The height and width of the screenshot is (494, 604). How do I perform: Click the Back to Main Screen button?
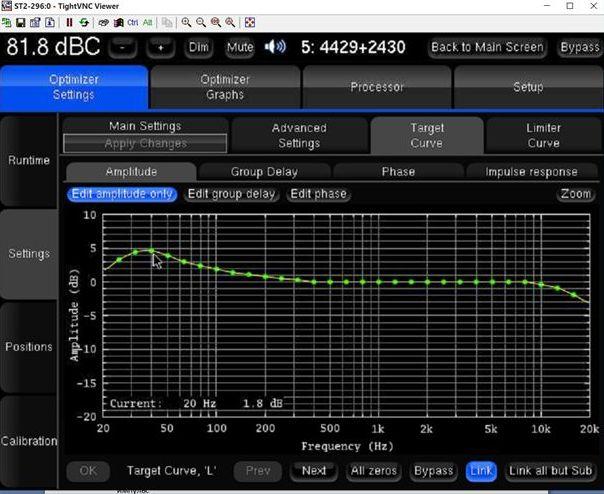tap(487, 47)
